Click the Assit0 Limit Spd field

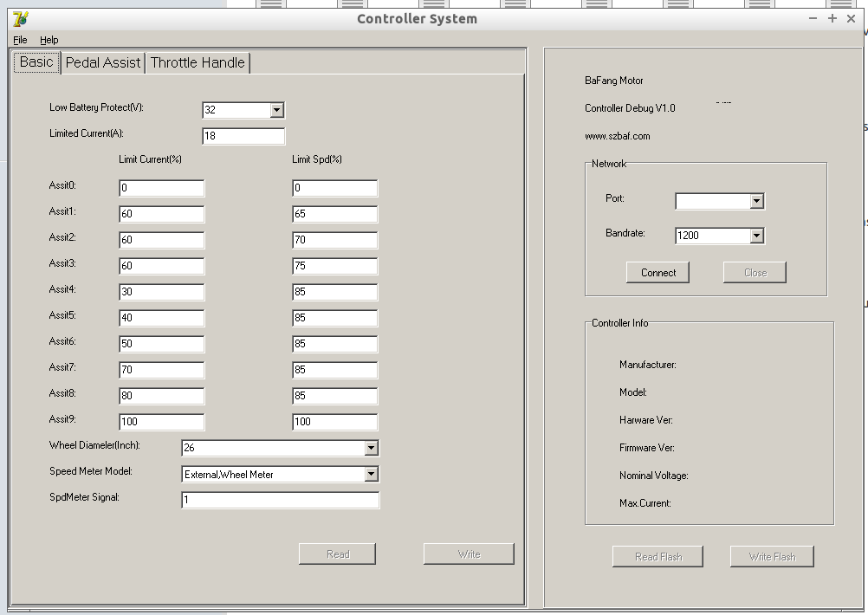pos(335,188)
